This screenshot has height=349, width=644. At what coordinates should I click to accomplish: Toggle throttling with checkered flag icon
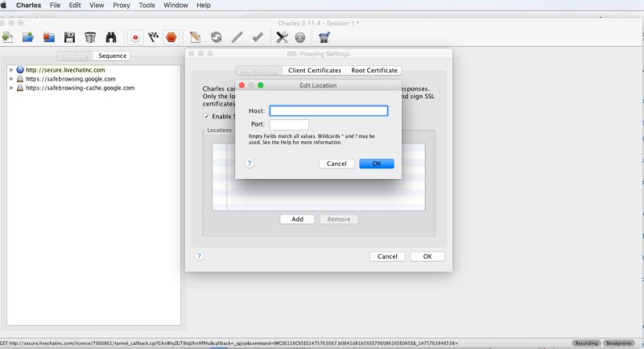pyautogui.click(x=153, y=37)
